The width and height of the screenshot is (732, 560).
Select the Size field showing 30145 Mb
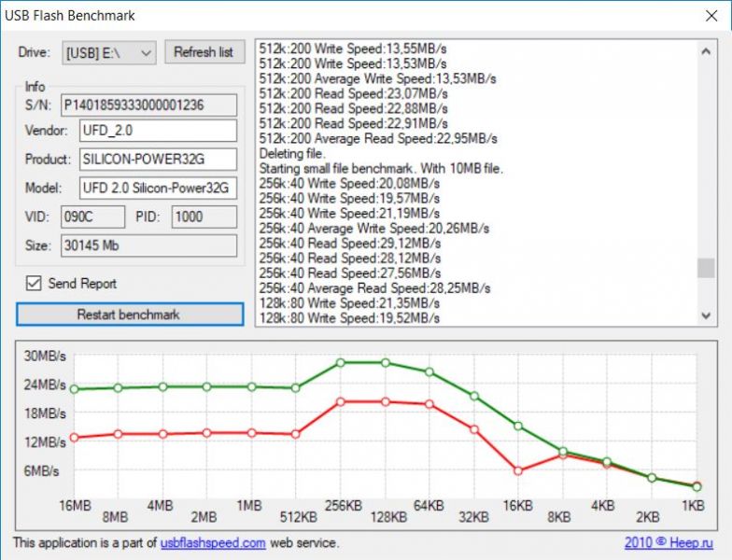point(148,246)
